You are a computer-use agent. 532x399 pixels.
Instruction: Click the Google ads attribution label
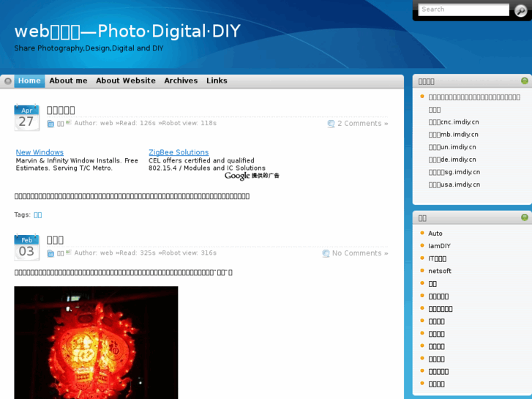point(252,176)
